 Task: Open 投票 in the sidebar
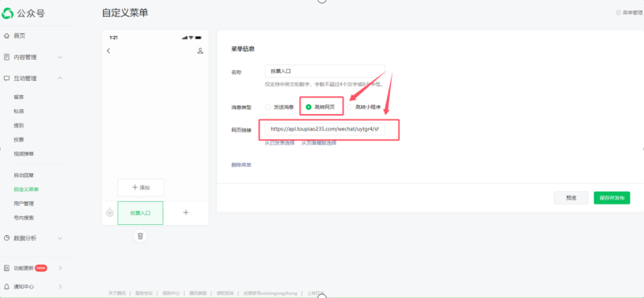click(19, 139)
